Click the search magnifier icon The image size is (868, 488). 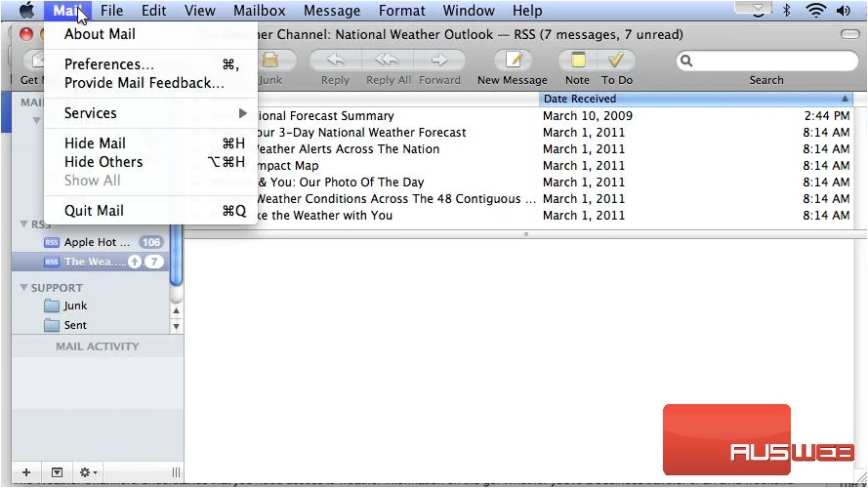coord(686,61)
